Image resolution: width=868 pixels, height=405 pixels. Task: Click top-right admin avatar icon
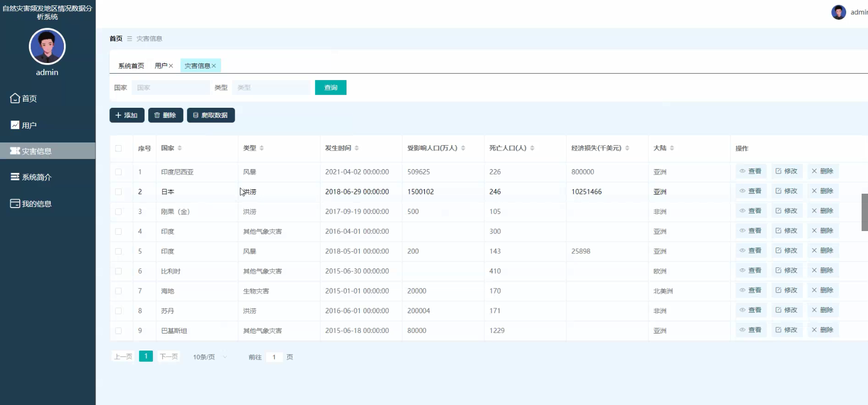[x=839, y=12]
